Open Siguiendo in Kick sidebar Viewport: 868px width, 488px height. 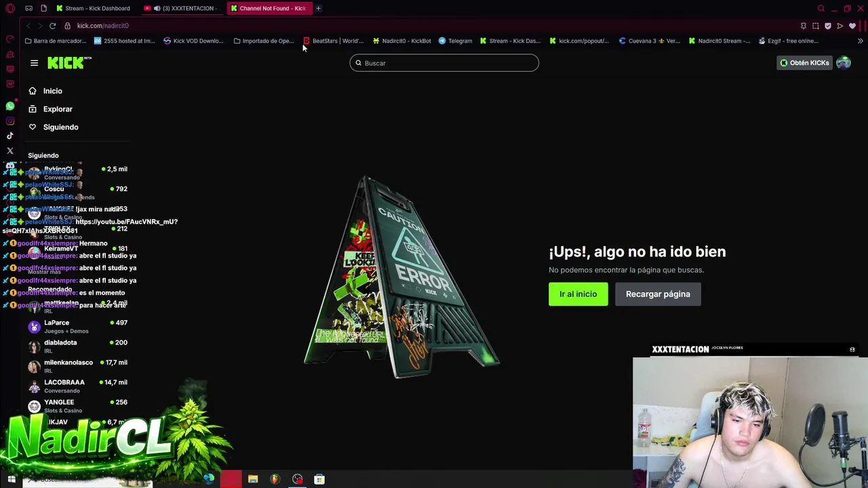(53, 127)
